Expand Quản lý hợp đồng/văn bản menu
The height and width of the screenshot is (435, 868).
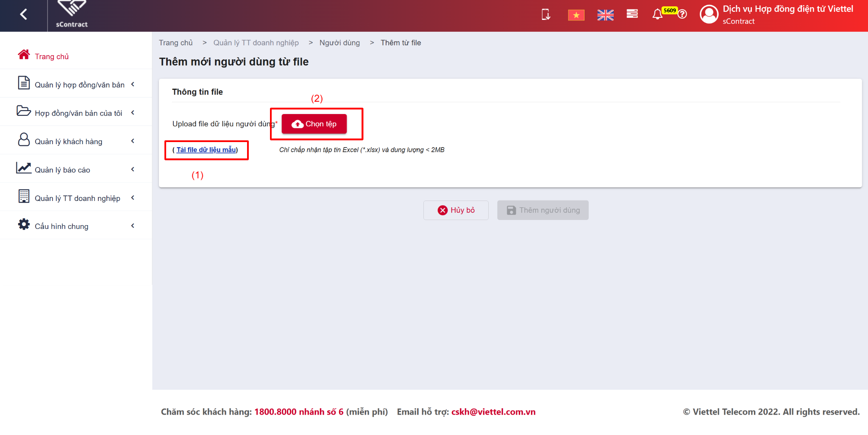(76, 84)
